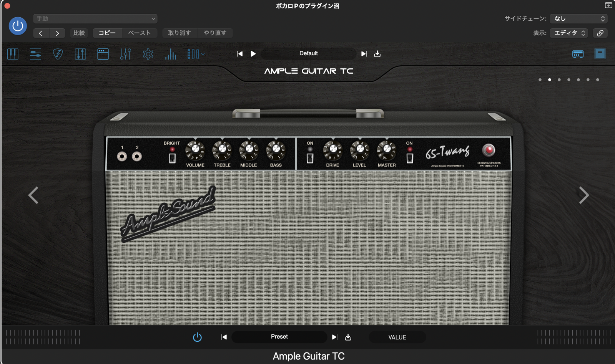Show previous amp with large left arrow
The width and height of the screenshot is (615, 364).
pos(33,195)
